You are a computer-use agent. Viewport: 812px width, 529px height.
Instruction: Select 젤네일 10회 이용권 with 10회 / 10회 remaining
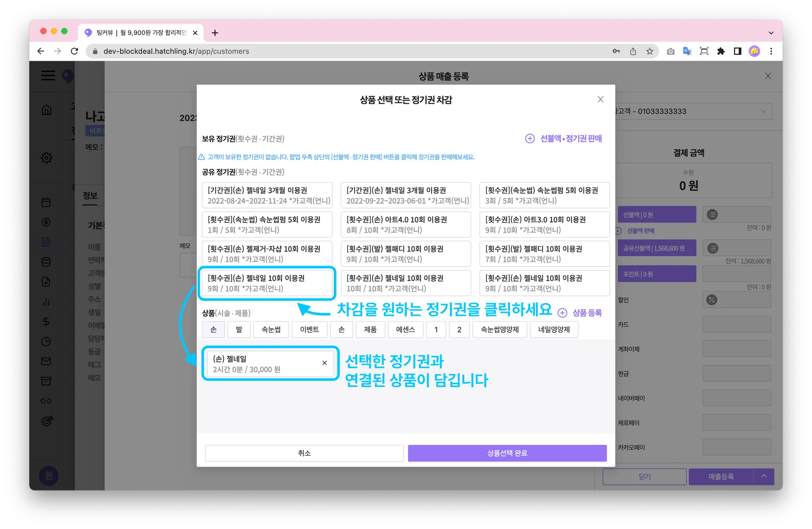(x=406, y=283)
